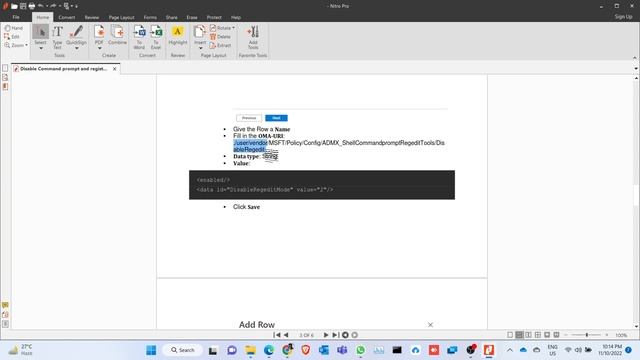Open the Pages panel in left sidebar
Viewport: 640px width, 360px height.
(x=5, y=68)
